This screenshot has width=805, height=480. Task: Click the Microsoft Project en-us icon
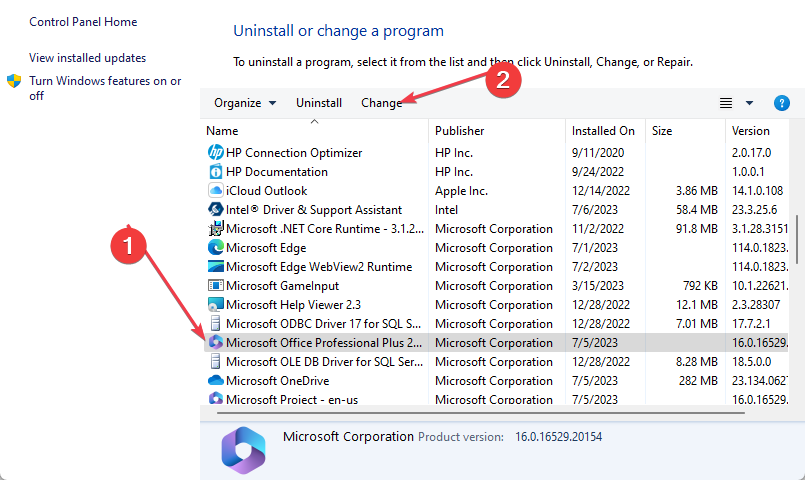pos(216,398)
